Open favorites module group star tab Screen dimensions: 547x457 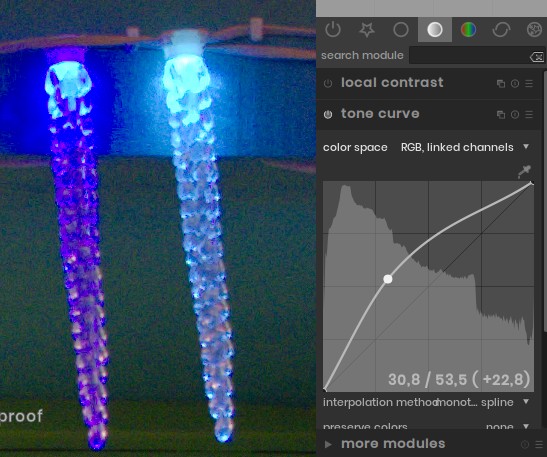click(x=367, y=30)
